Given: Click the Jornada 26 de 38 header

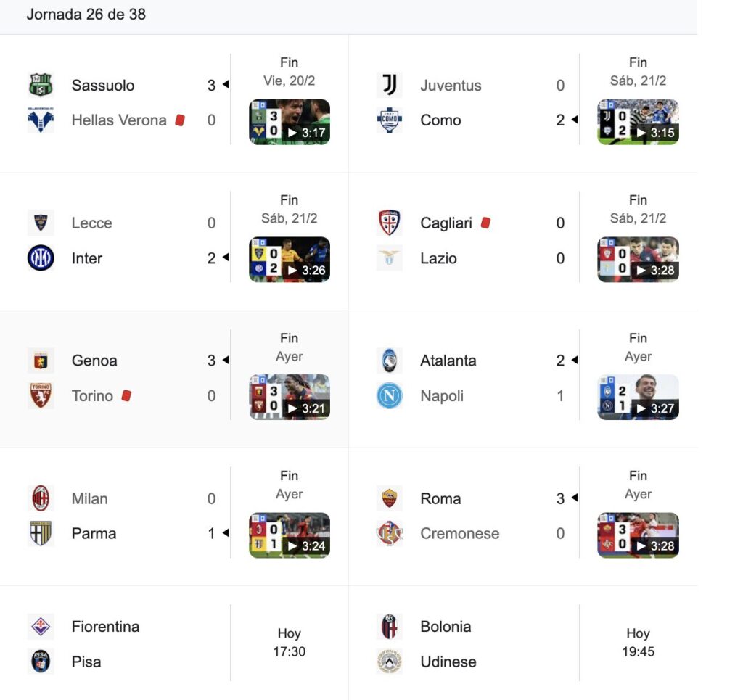Looking at the screenshot, I should [x=86, y=15].
